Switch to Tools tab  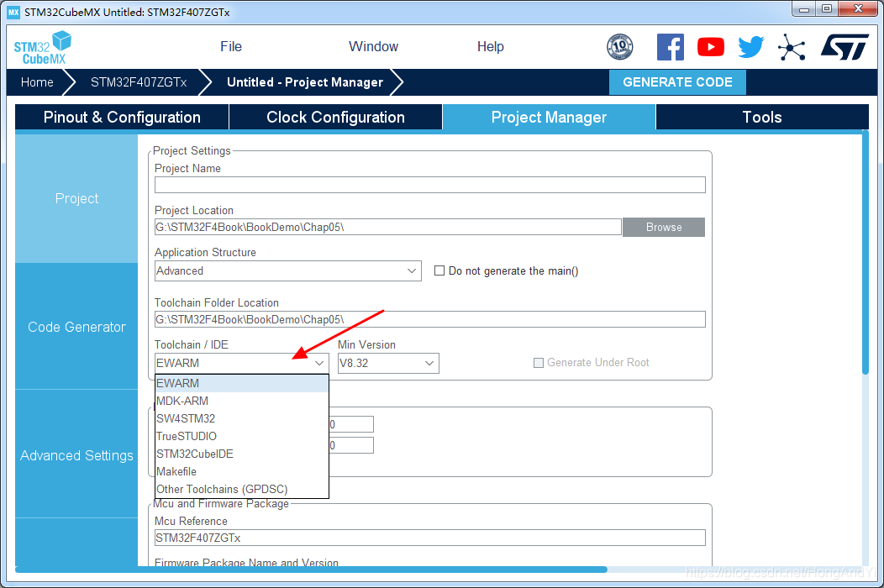pyautogui.click(x=762, y=117)
